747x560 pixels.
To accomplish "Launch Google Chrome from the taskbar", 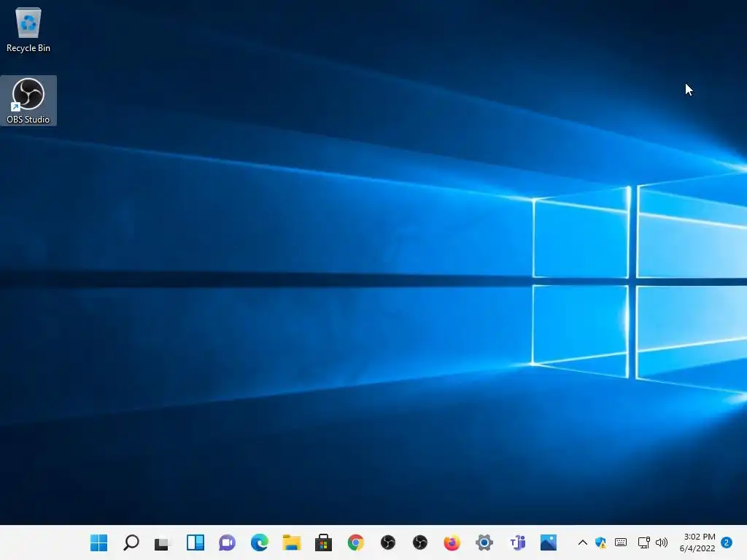I will click(355, 542).
